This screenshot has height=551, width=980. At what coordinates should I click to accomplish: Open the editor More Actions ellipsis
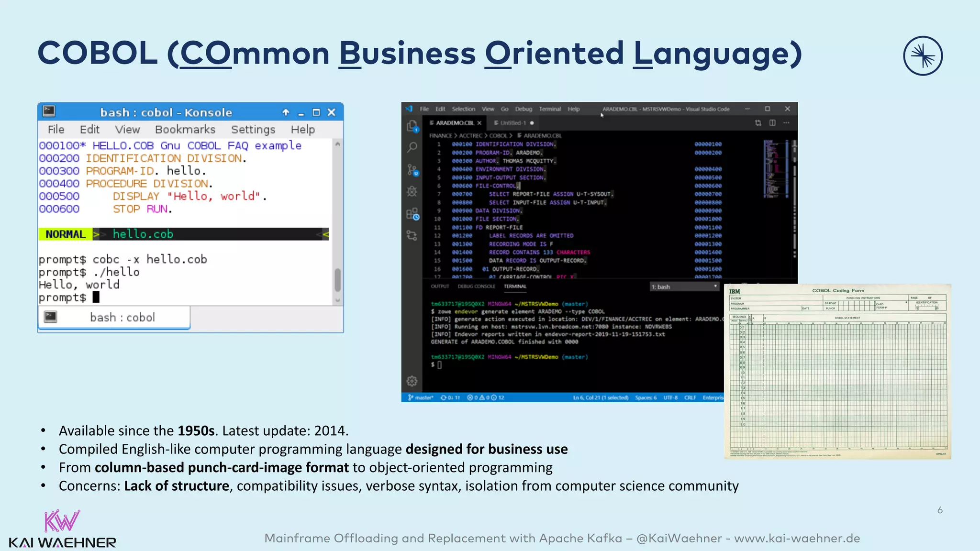786,123
